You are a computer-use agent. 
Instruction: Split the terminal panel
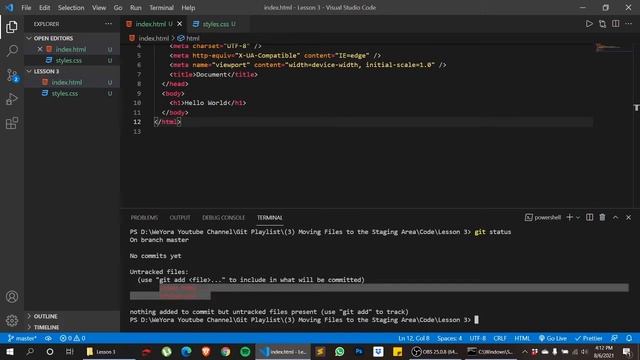click(x=589, y=217)
